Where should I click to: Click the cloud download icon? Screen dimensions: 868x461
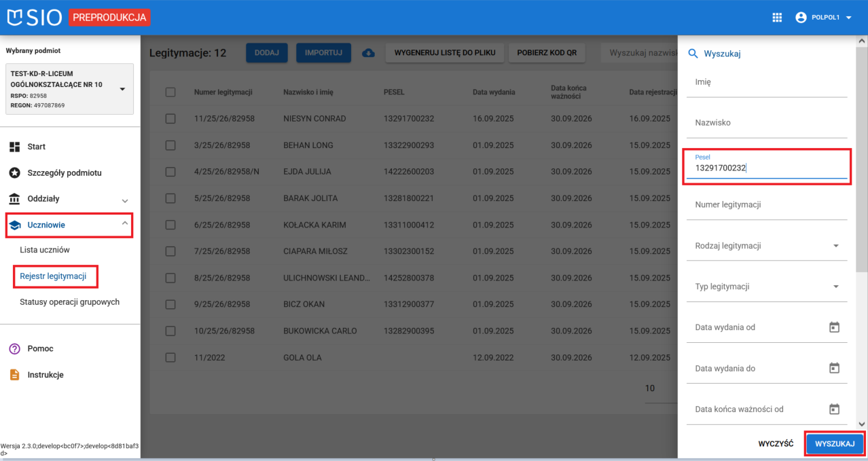tap(368, 53)
